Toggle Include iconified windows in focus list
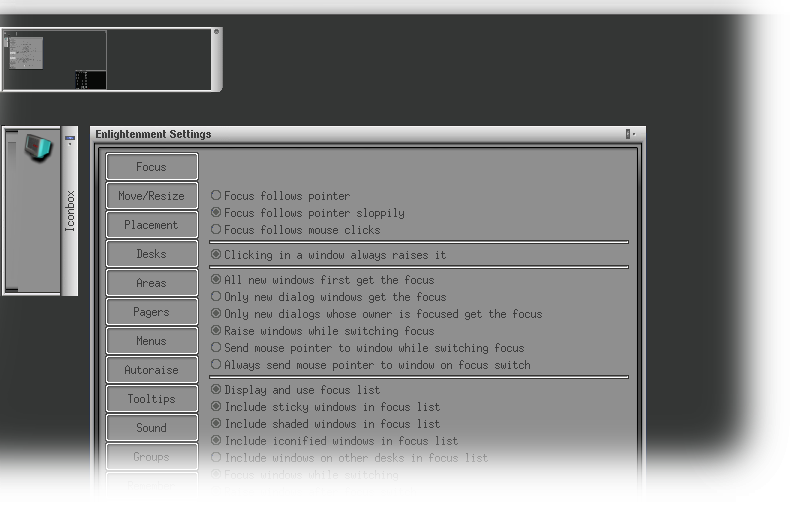This screenshot has width=800, height=525. [x=334, y=441]
